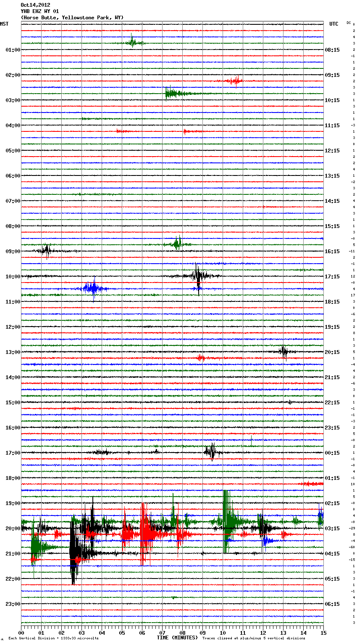The width and height of the screenshot is (357, 644).
Task: Click the 18:15 UTC time label
Action: [x=332, y=302]
